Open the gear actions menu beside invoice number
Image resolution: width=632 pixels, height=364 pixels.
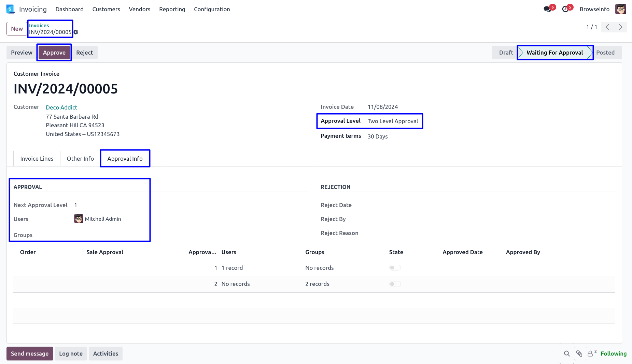tap(76, 32)
